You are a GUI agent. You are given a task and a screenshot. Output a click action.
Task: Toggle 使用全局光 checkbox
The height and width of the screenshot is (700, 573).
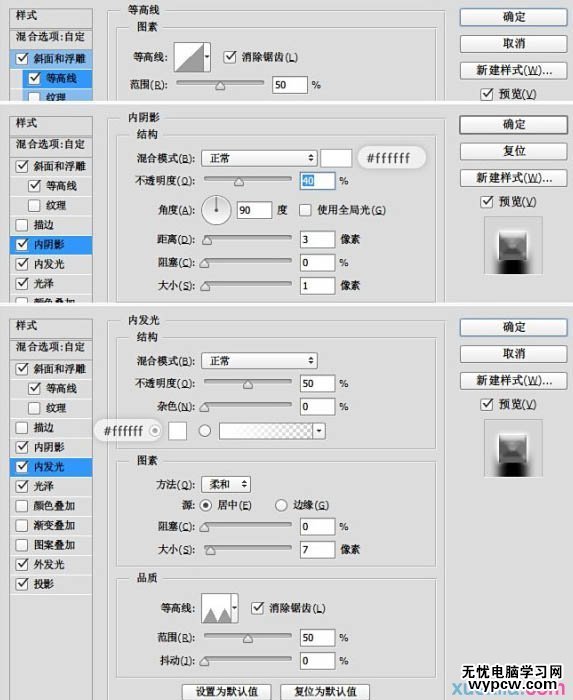pyautogui.click(x=305, y=210)
